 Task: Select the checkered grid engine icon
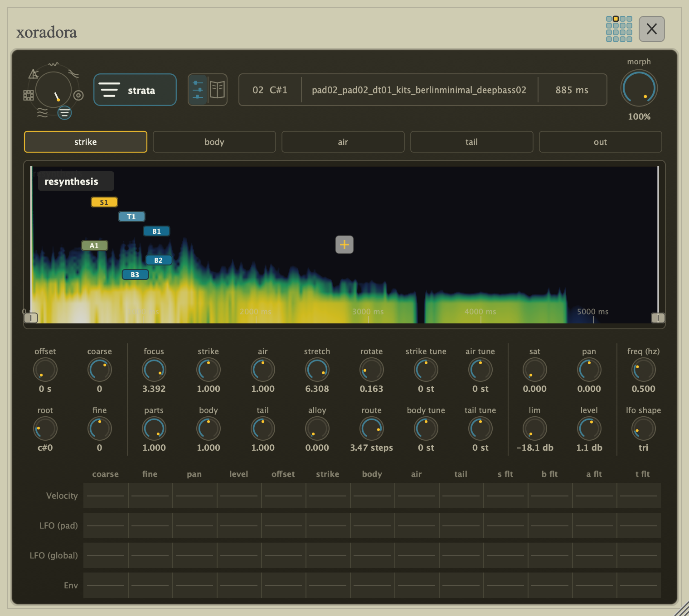[x=29, y=95]
